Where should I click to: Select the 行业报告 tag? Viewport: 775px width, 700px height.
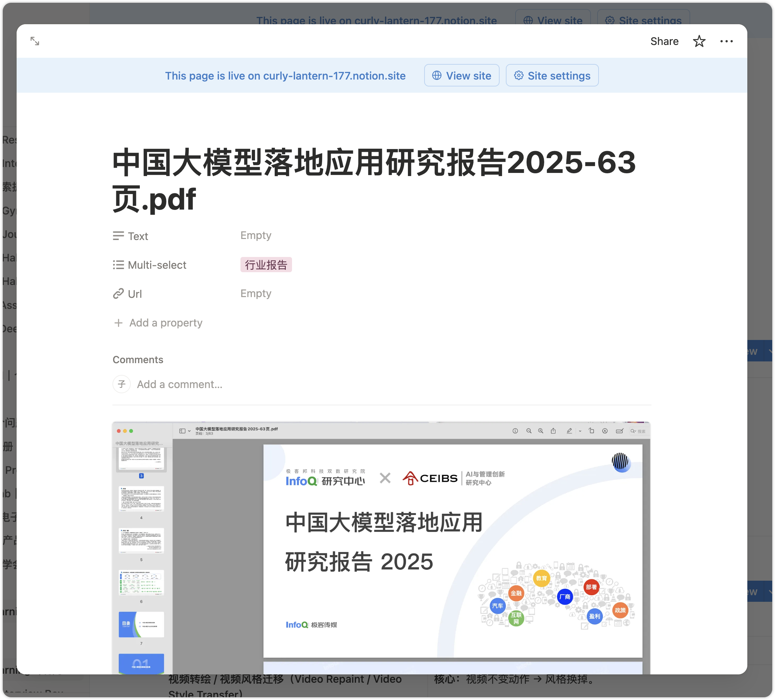266,265
